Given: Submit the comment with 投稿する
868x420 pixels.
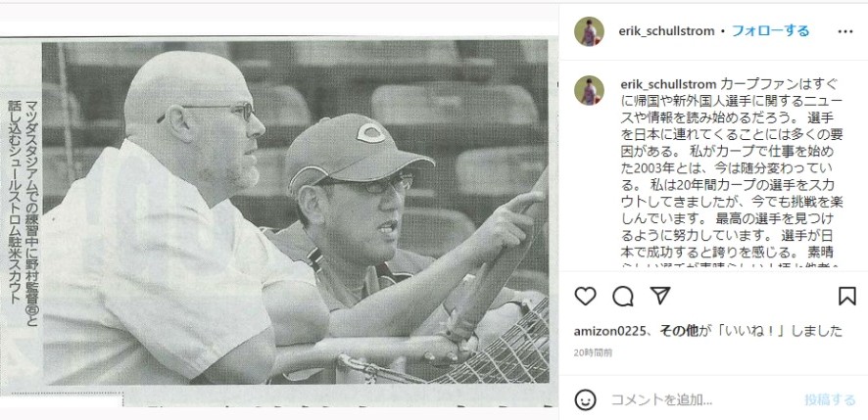Looking at the screenshot, I should [x=830, y=399].
